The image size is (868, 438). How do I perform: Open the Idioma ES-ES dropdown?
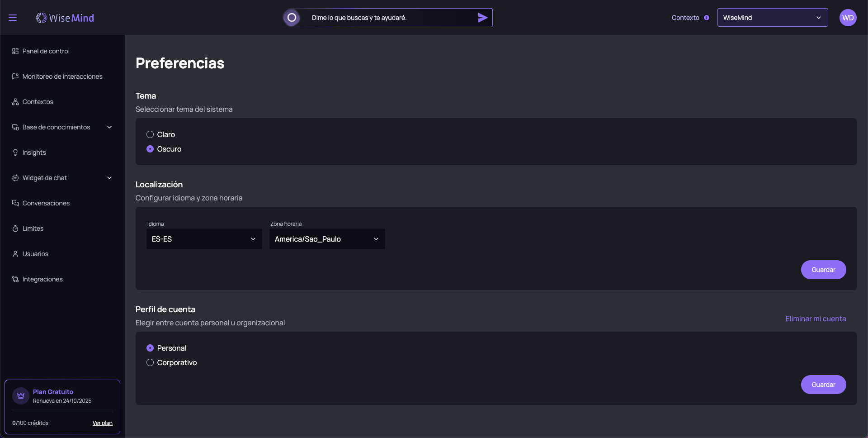click(204, 239)
